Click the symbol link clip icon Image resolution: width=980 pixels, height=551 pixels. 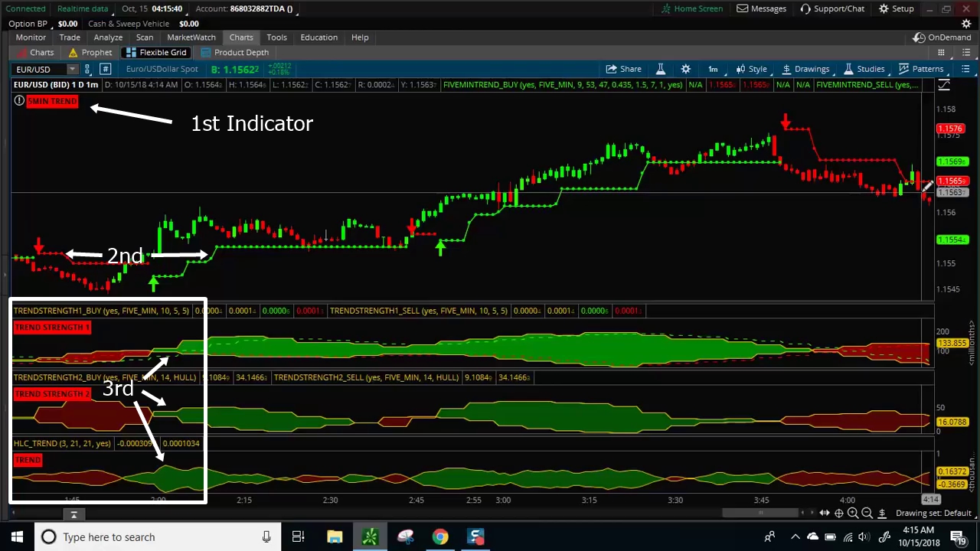(x=87, y=69)
